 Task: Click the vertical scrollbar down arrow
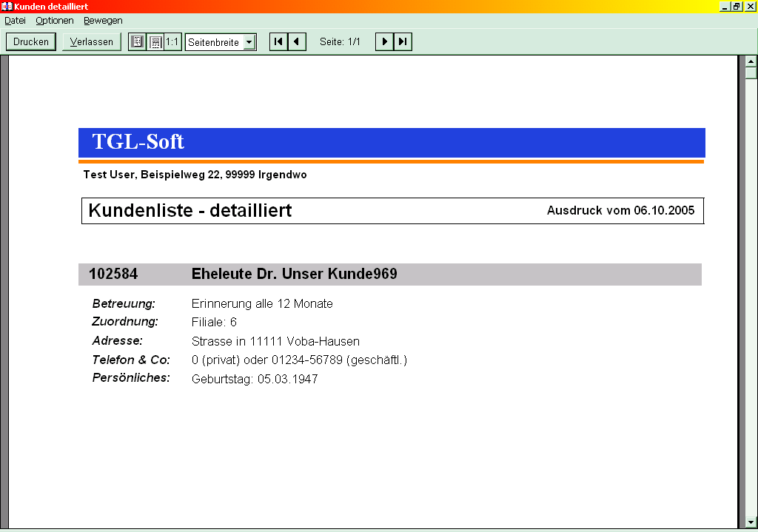[751, 522]
